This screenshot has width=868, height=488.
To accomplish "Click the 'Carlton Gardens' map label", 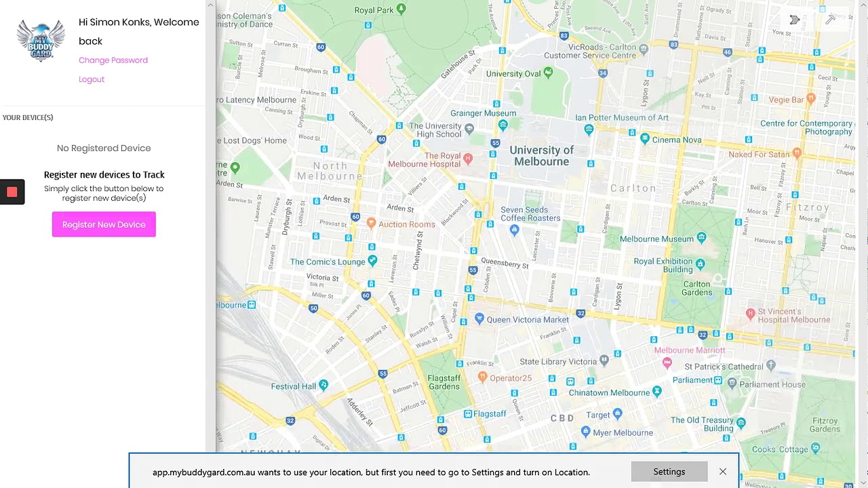I will pyautogui.click(x=697, y=288).
